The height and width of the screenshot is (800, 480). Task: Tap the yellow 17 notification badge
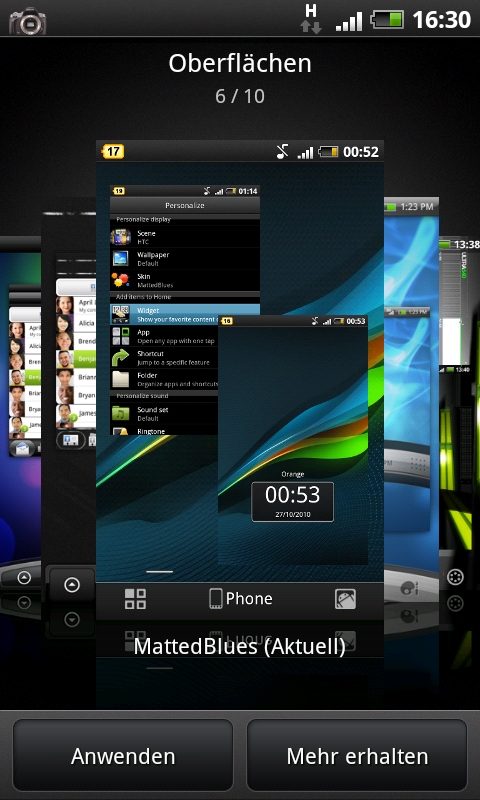point(113,152)
